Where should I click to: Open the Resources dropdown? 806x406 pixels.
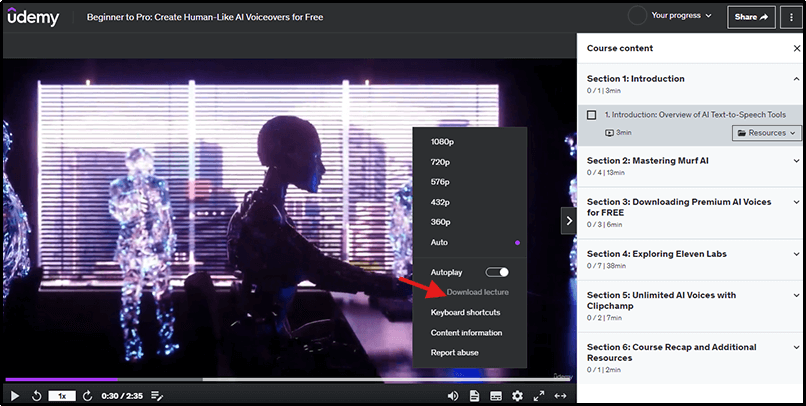[766, 132]
